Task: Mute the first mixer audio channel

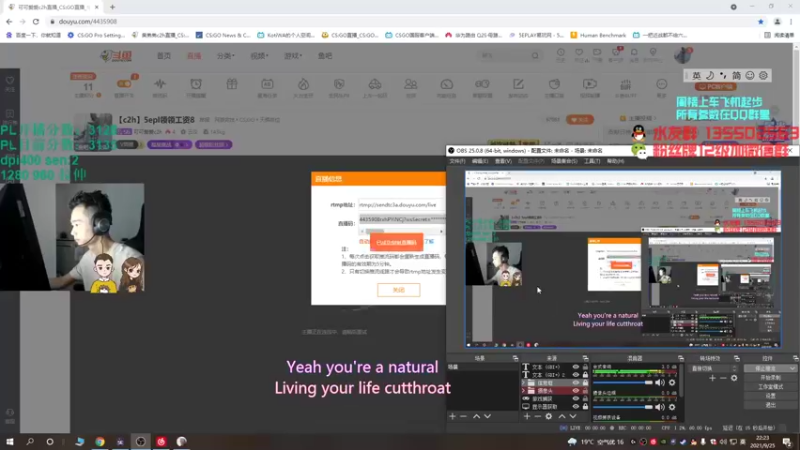Action: [660, 382]
